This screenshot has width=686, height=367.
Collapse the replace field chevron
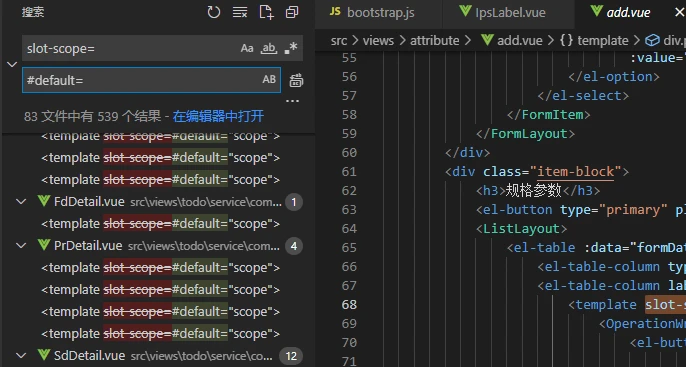pos(12,64)
